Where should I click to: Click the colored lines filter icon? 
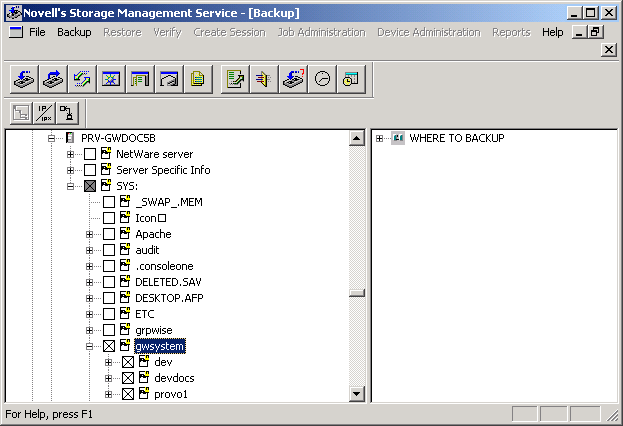click(264, 79)
